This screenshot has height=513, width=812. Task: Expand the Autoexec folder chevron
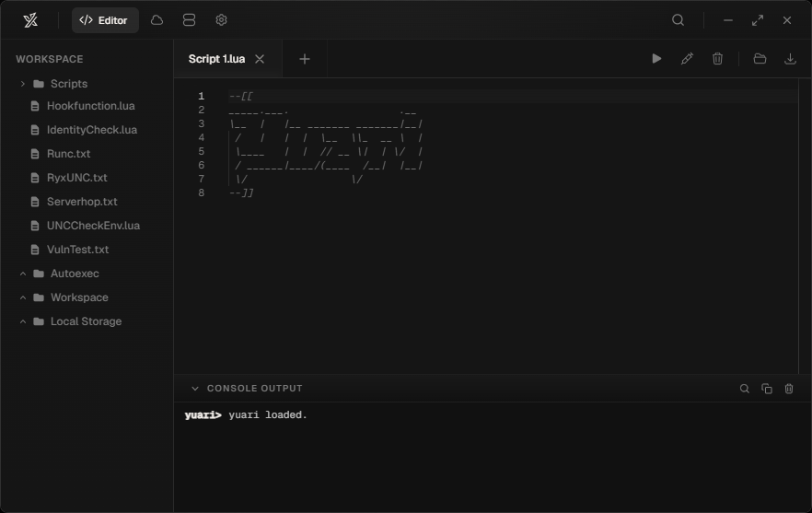point(23,274)
